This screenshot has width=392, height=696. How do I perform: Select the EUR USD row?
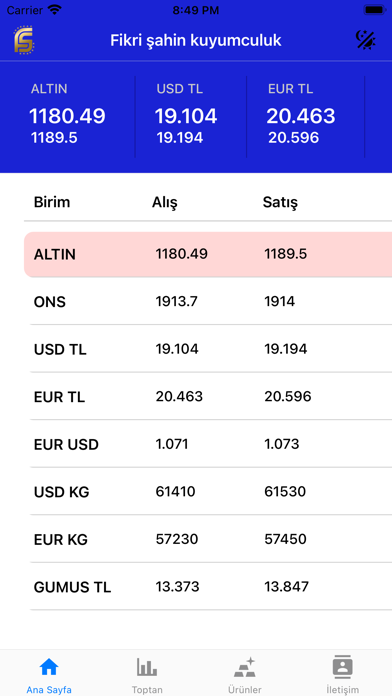pyautogui.click(x=211, y=444)
